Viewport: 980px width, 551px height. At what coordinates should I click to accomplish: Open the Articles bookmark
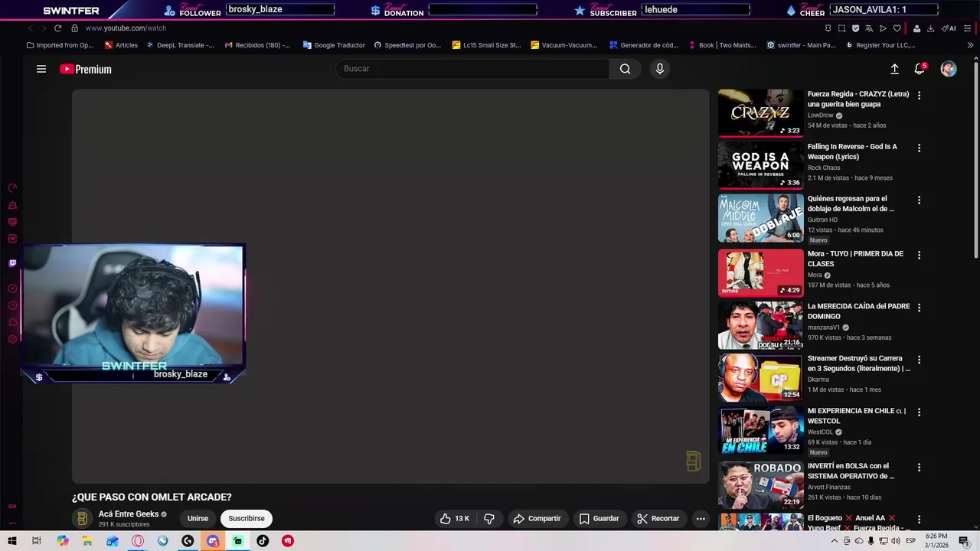pyautogui.click(x=121, y=45)
